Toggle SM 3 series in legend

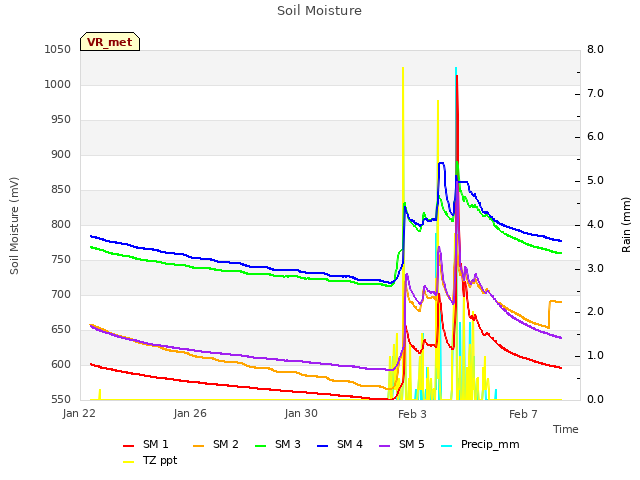click(x=278, y=444)
